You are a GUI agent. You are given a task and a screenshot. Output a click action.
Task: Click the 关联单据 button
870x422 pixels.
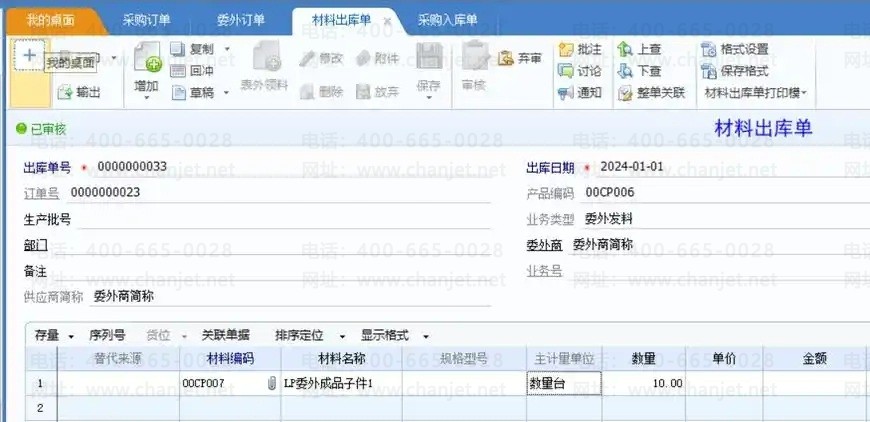pos(225,336)
